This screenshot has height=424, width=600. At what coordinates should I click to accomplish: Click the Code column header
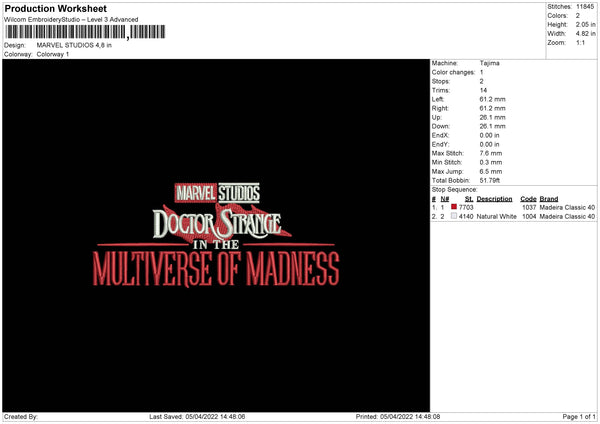pos(528,199)
